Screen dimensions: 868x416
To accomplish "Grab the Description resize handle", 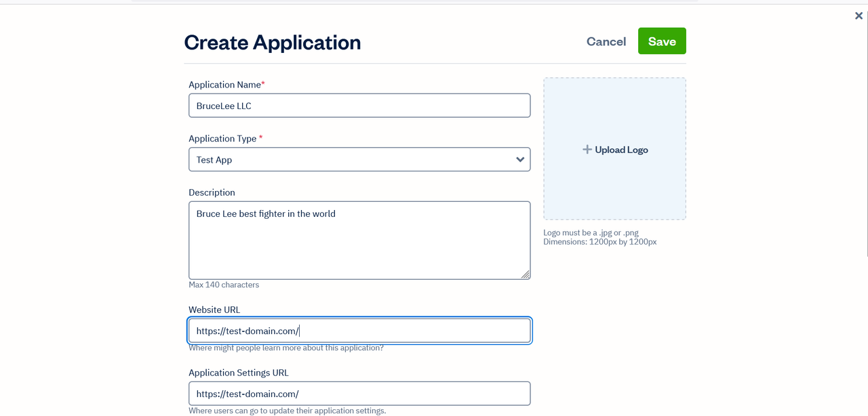I will (526, 274).
